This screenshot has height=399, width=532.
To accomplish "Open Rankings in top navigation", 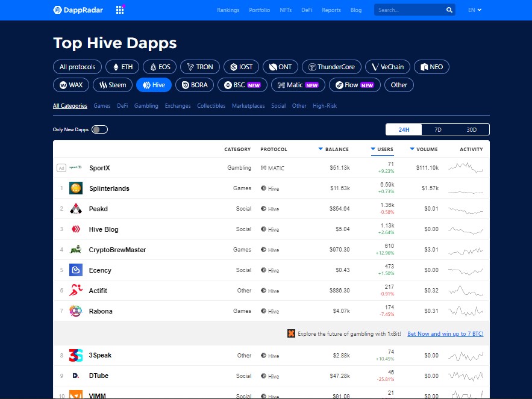I will click(228, 10).
